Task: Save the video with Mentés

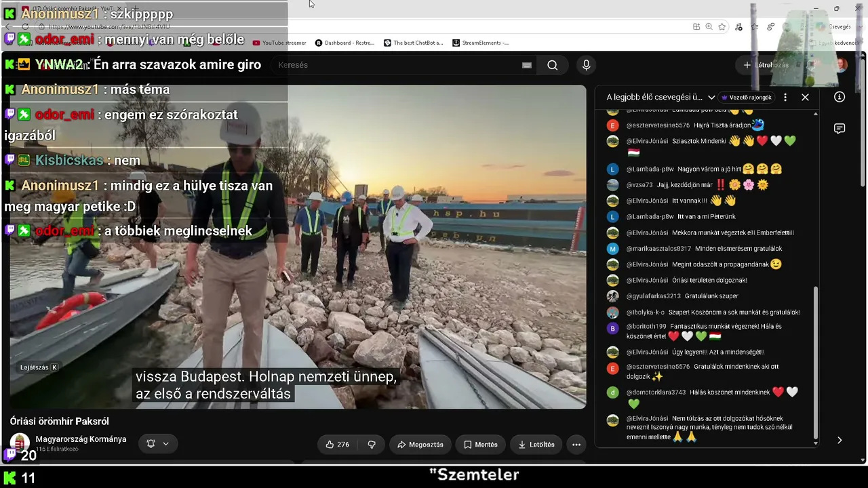Action: (481, 445)
